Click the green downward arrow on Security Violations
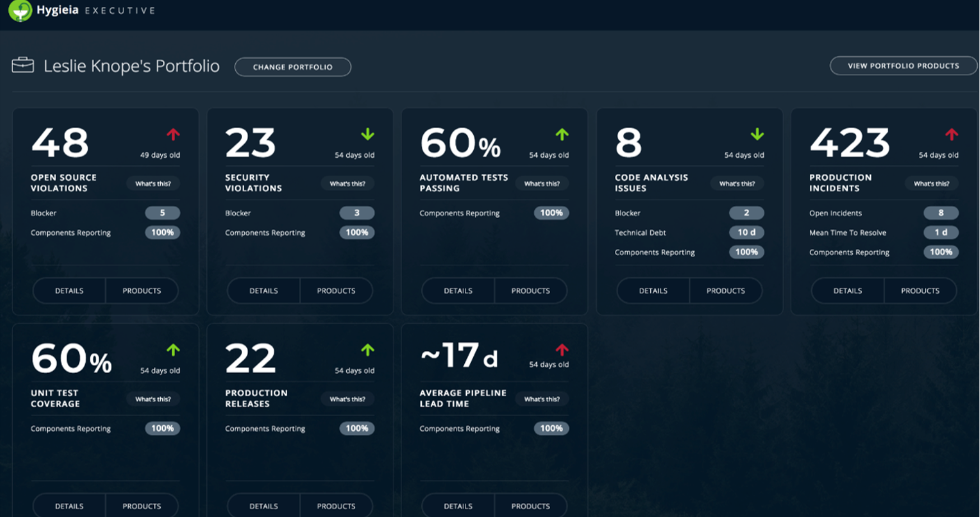 [x=368, y=134]
